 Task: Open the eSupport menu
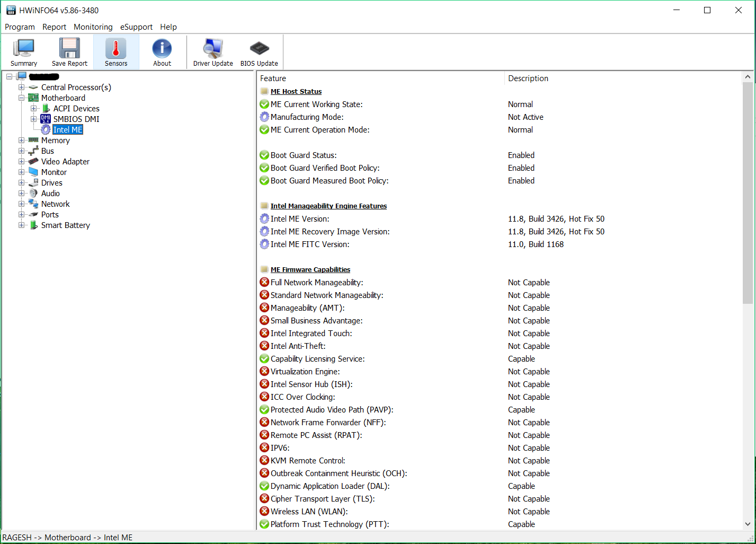(136, 27)
